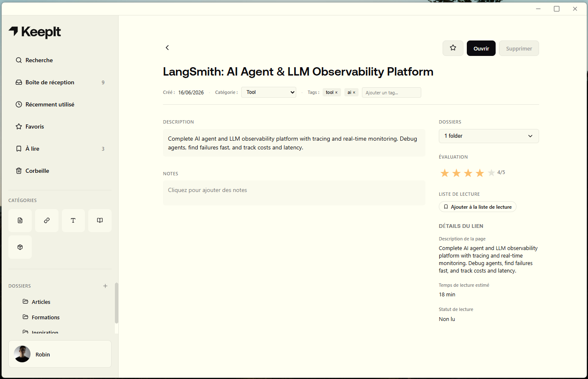Viewport: 588px width, 379px height.
Task: Click the '18 min' reading time value
Action: (x=447, y=295)
